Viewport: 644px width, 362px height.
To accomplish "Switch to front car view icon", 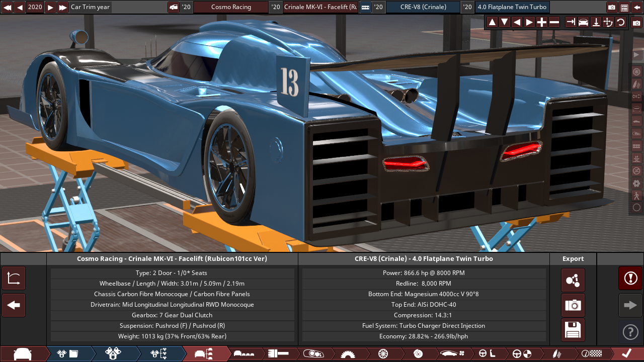I will pyautogui.click(x=584, y=22).
